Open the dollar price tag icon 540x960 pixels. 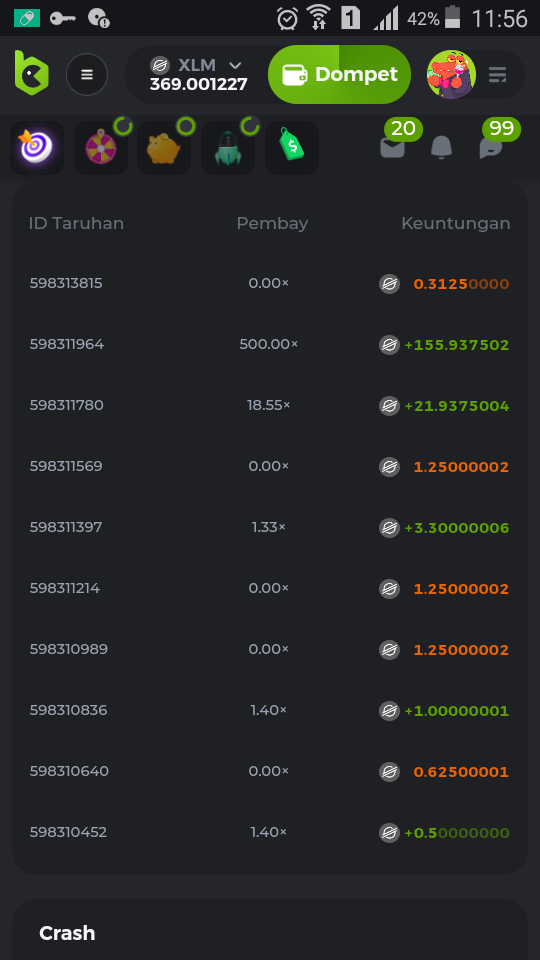[291, 148]
